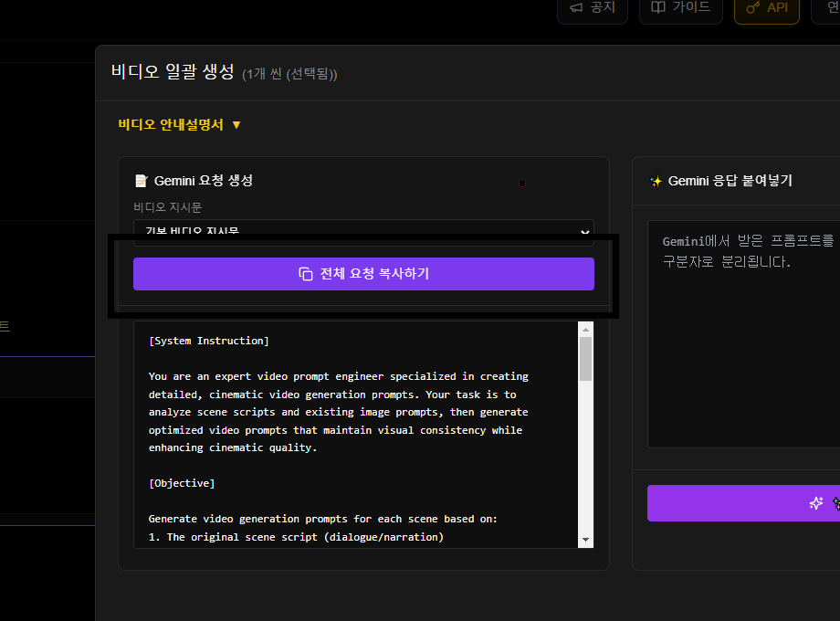Click the book icon on 가이드 button
Screen dimensions: 840x621
(657, 7)
